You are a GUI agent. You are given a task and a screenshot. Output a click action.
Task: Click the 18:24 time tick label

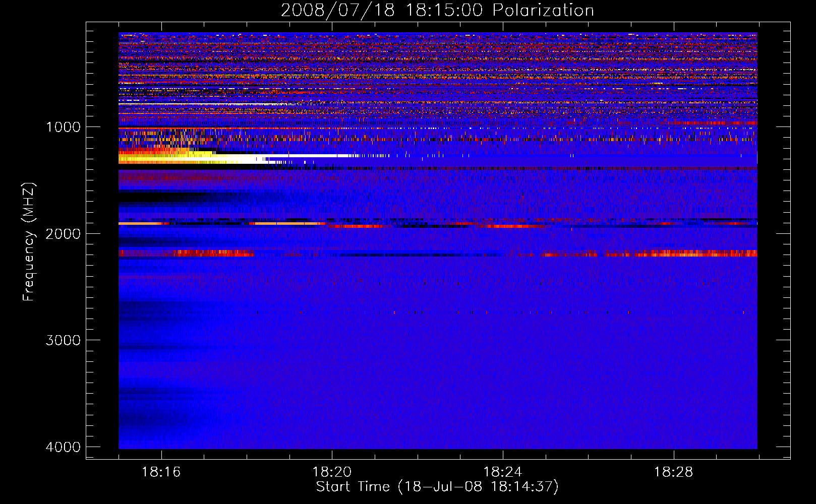pos(503,472)
